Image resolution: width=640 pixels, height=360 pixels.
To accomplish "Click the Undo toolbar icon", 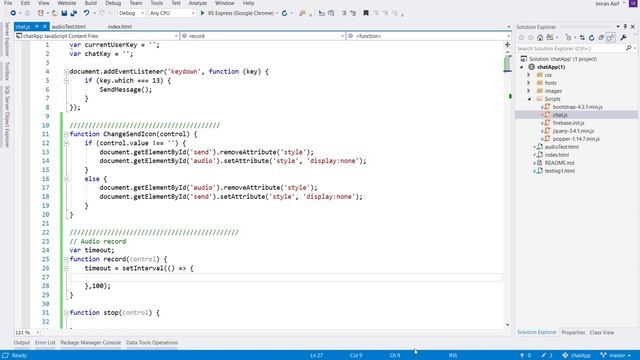I will point(87,13).
